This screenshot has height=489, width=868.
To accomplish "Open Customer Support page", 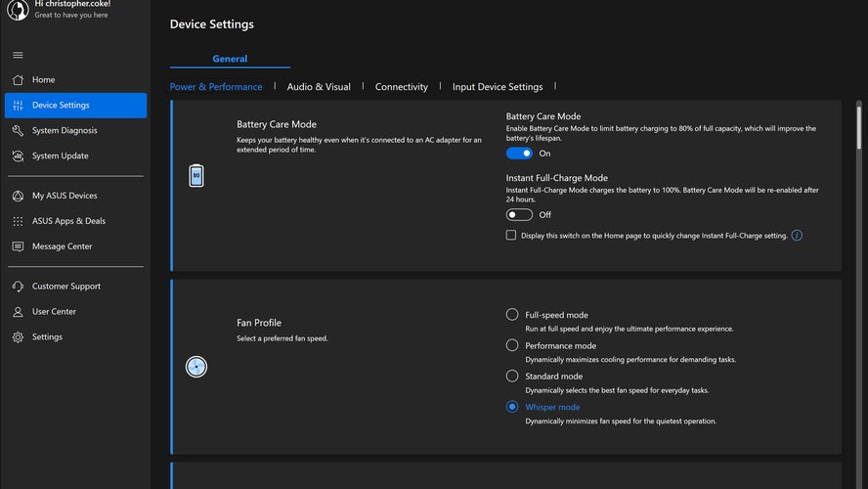I will (x=65, y=287).
